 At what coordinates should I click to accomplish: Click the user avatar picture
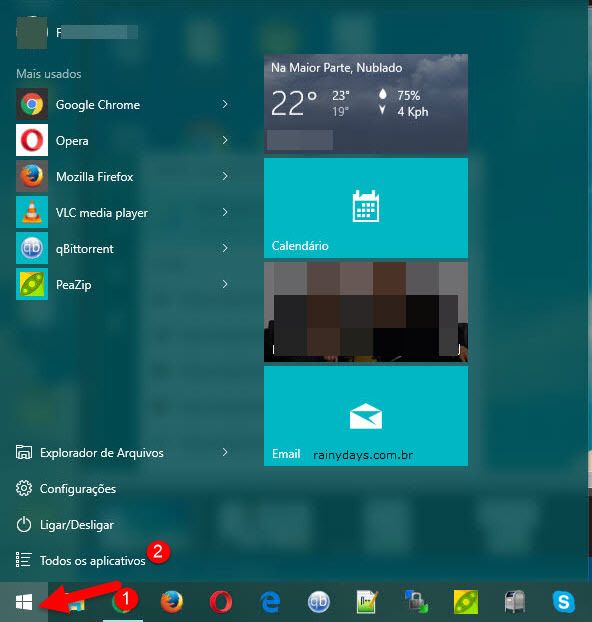(x=32, y=33)
